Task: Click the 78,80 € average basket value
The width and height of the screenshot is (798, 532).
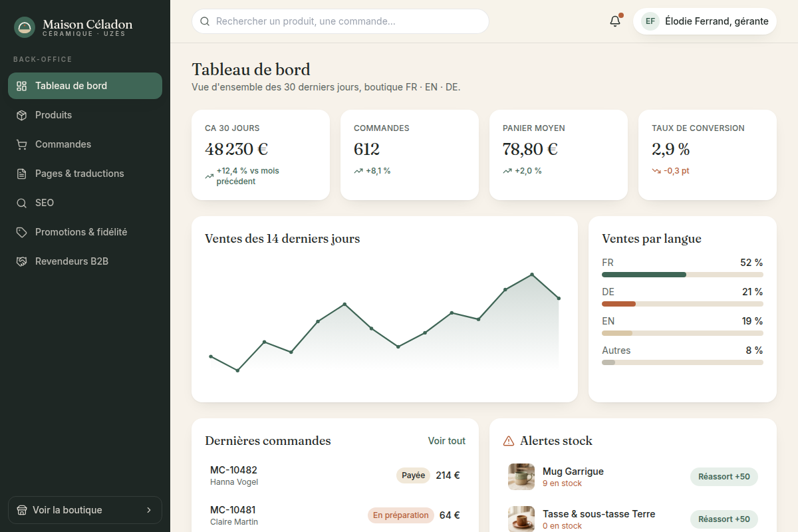Action: point(530,150)
